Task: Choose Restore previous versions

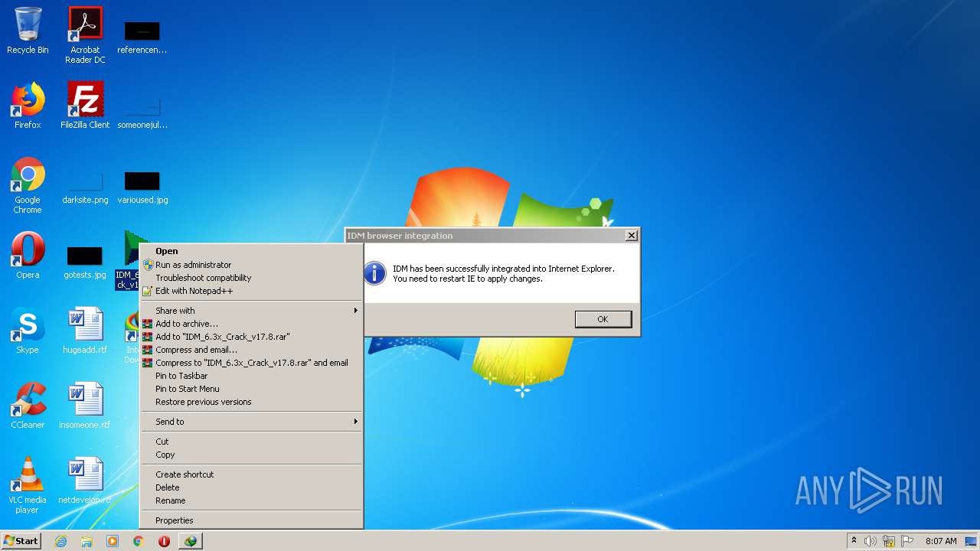Action: click(251, 402)
